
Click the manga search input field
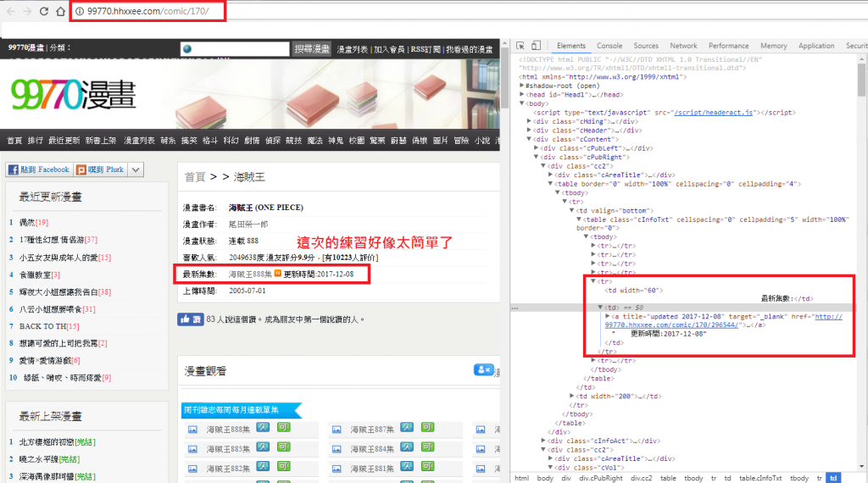pyautogui.click(x=235, y=49)
